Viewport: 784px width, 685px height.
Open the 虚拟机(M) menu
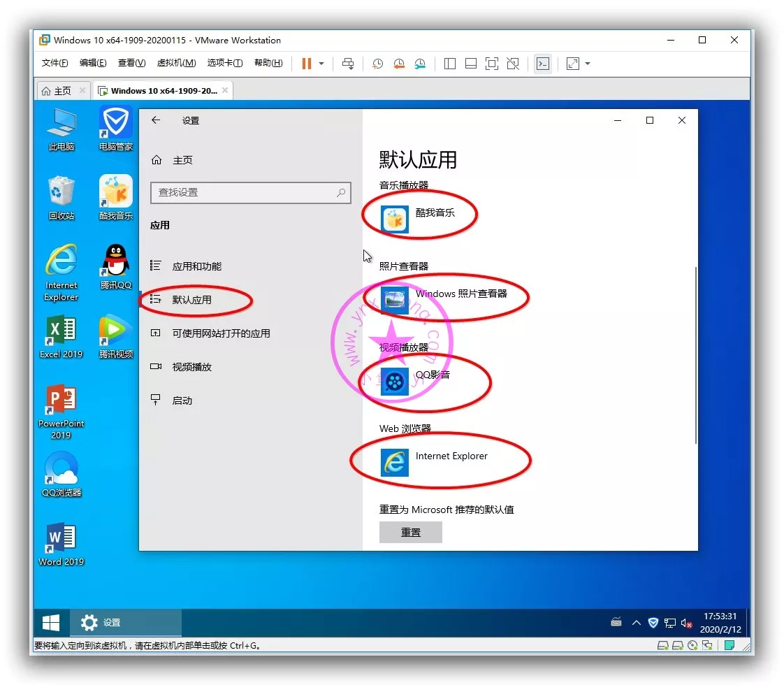pyautogui.click(x=176, y=63)
